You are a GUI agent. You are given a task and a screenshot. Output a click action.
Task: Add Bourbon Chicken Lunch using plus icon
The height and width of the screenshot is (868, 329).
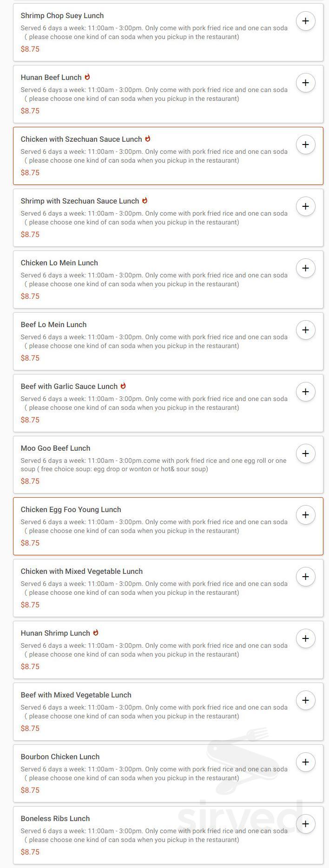point(306,762)
